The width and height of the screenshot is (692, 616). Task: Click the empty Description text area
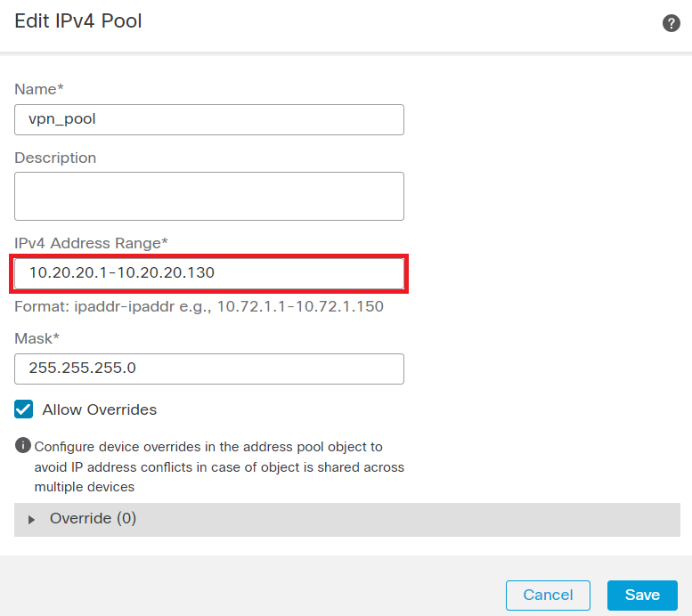tap(209, 197)
